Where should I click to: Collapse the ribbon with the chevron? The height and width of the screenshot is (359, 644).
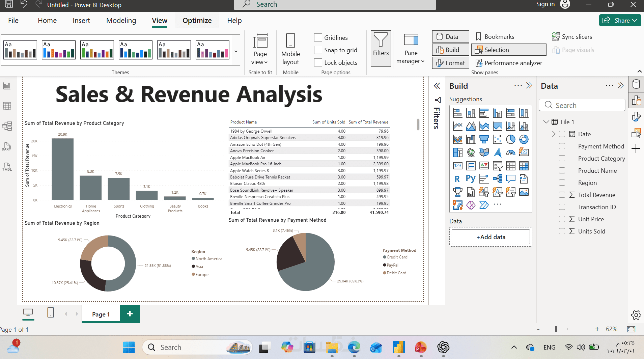tap(640, 71)
